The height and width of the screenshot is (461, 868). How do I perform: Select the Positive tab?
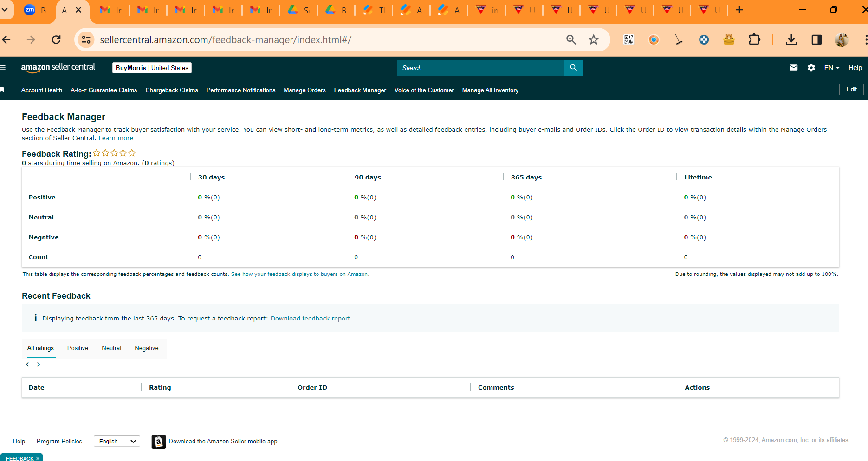click(x=78, y=348)
